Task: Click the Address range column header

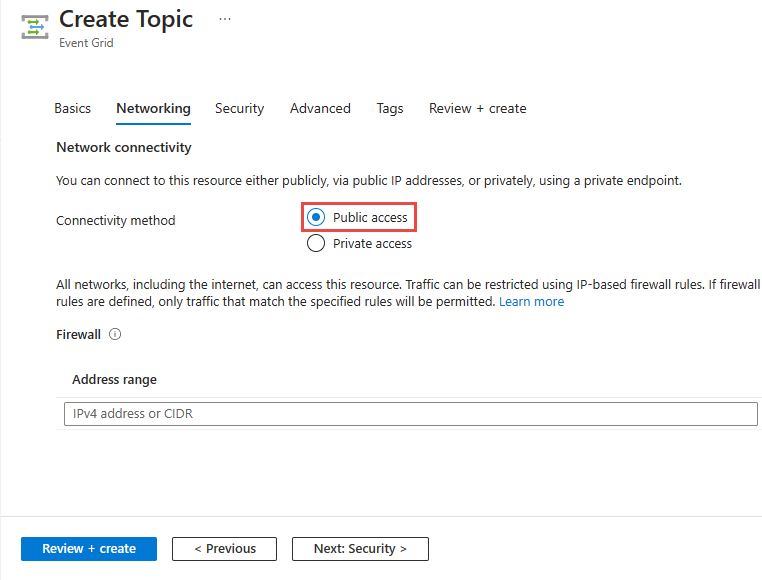Action: click(x=114, y=379)
